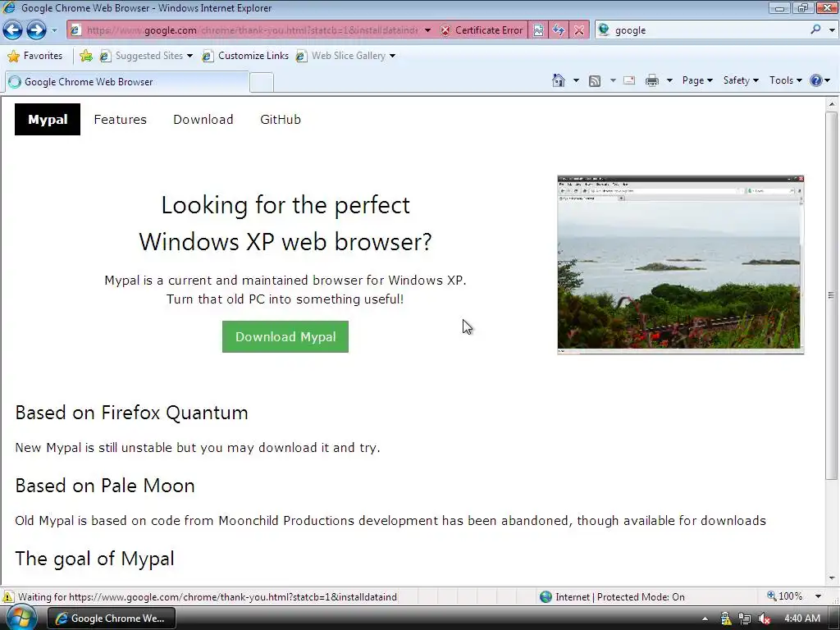Expand the zoom level dropdown arrow
Screen dimensions: 840x630
tap(818, 596)
